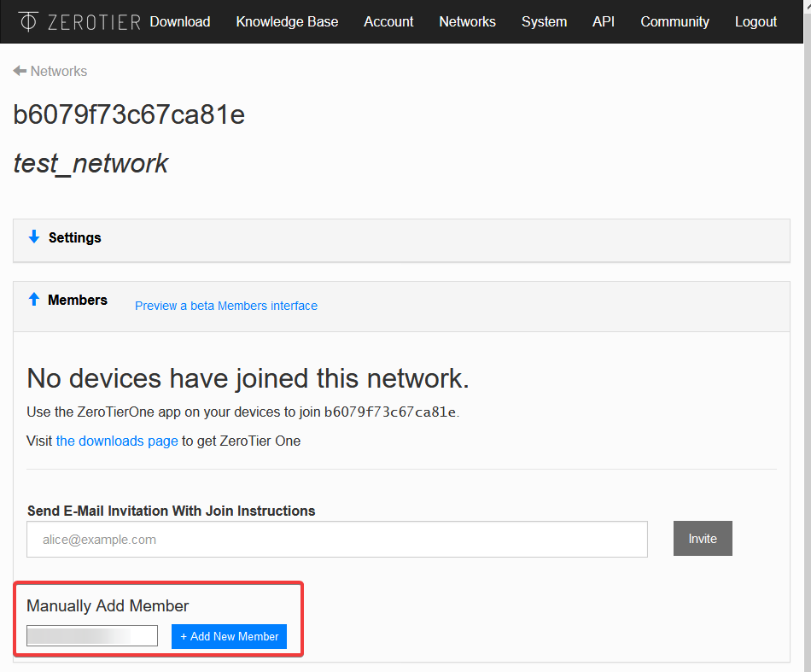Open Preview a beta Members interface link
This screenshot has height=672, width=811.
[226, 306]
